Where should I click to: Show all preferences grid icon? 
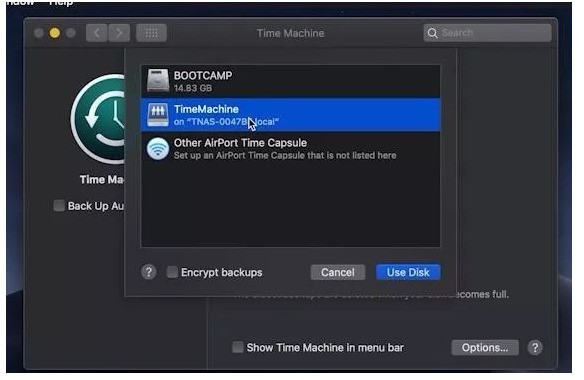coord(151,33)
